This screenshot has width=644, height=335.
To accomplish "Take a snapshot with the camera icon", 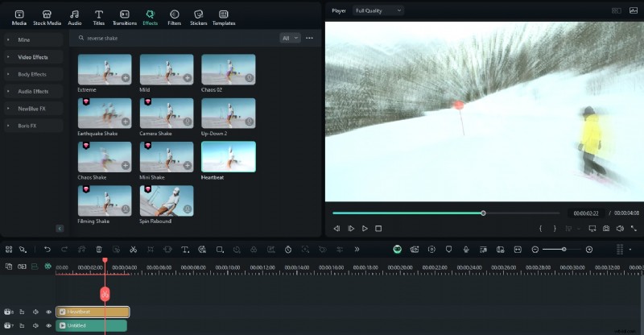I will click(x=605, y=229).
